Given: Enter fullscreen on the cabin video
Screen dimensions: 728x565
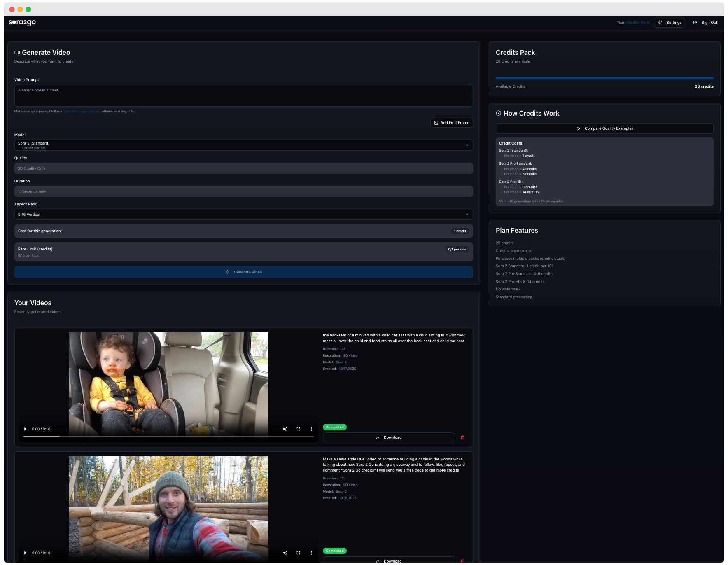Looking at the screenshot, I should [298, 553].
